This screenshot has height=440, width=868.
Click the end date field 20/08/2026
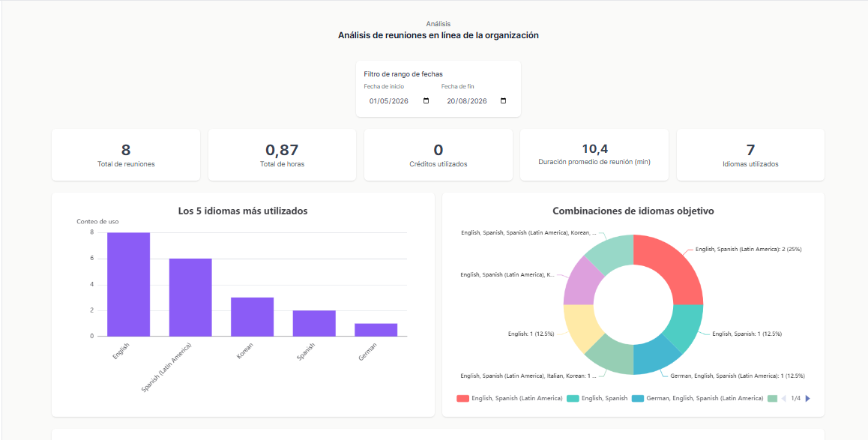pos(477,101)
